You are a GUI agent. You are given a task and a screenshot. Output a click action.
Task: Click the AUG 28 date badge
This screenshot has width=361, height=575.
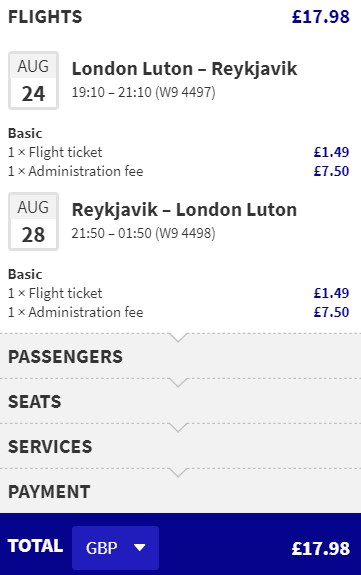(x=33, y=221)
